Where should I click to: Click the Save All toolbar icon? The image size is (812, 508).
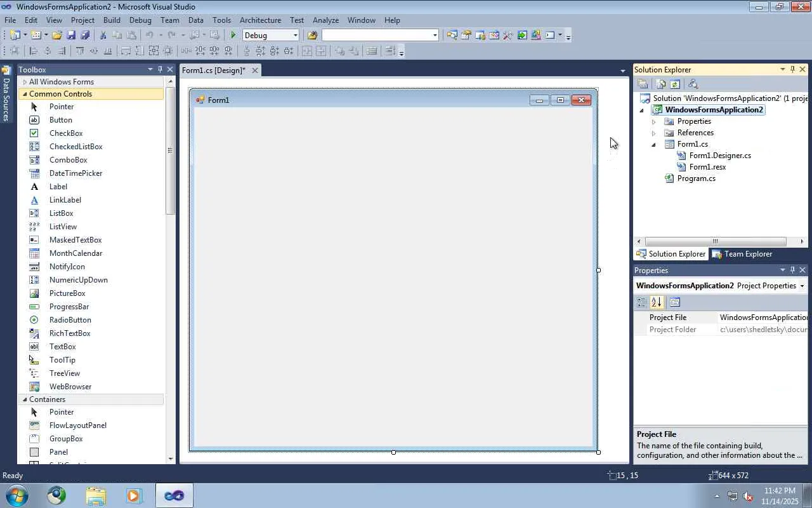(x=84, y=36)
